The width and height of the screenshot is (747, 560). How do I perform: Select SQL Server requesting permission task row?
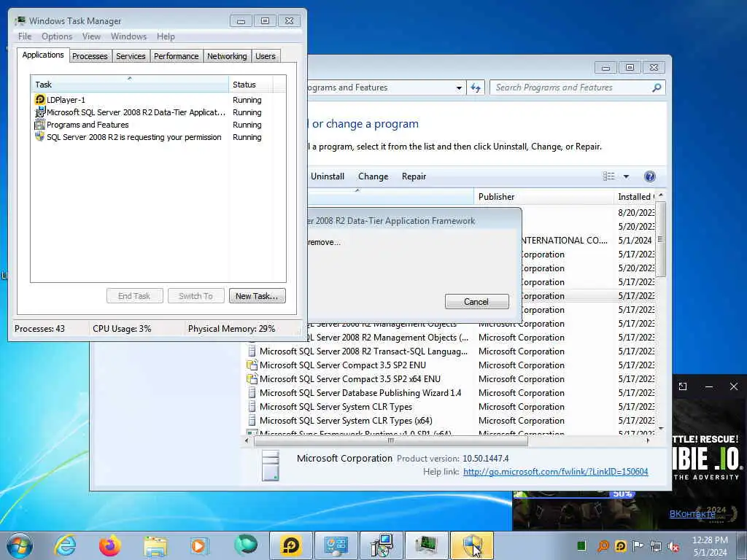158,137
